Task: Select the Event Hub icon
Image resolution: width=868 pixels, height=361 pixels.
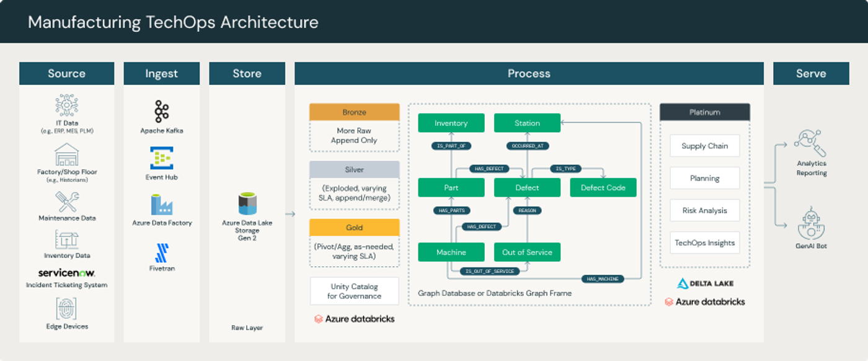Action: (162, 158)
